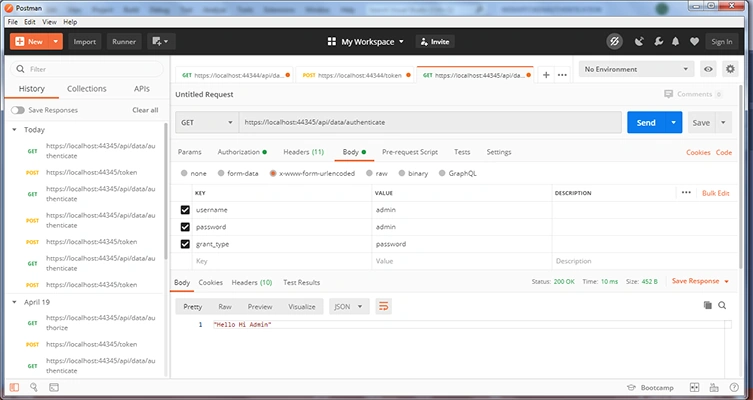
Task: Click the sync status icon in header
Action: (x=614, y=42)
